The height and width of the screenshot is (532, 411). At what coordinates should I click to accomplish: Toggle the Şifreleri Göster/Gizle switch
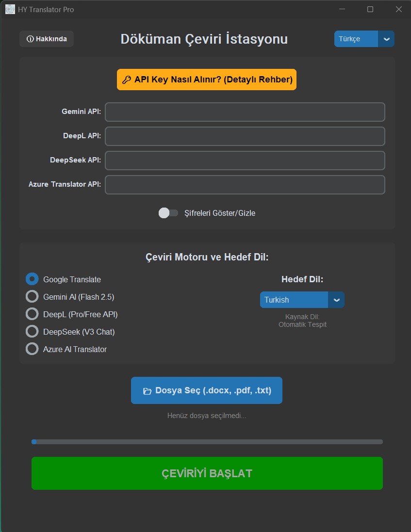click(168, 213)
